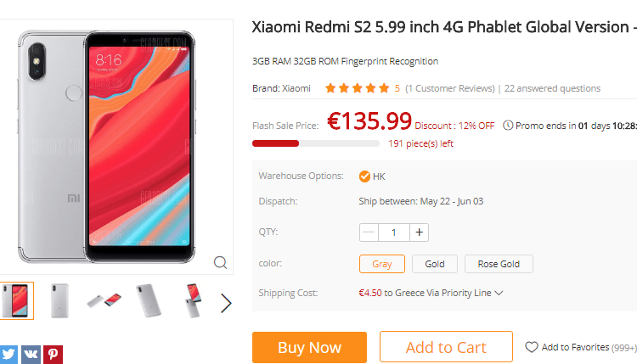
Task: Share product on Twitter
Action: pyautogui.click(x=8, y=355)
